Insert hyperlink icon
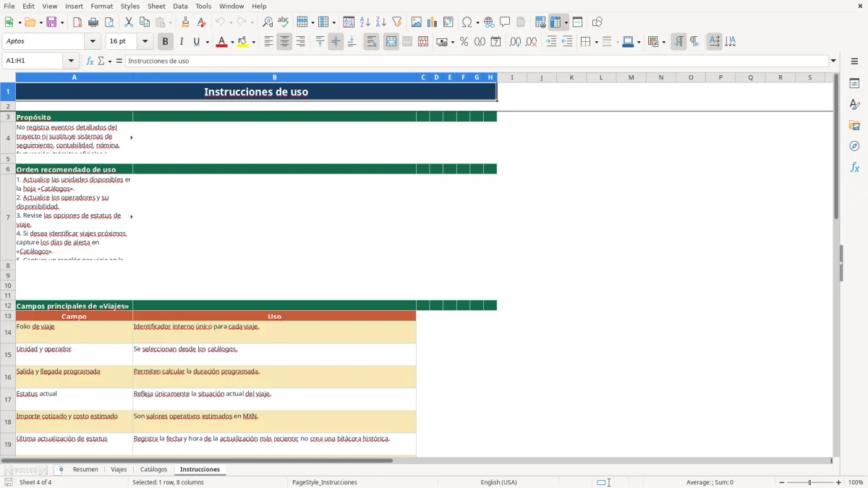This screenshot has height=488, width=868. coord(489,22)
